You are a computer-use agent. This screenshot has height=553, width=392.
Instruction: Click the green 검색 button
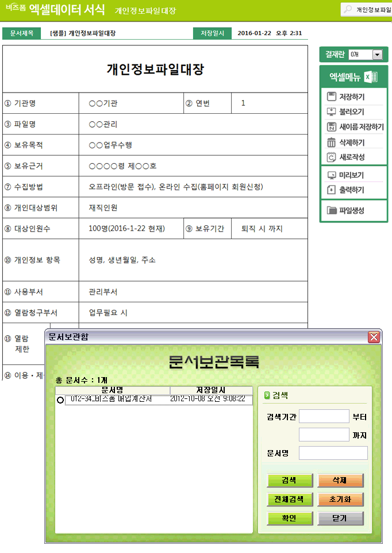tap(290, 481)
